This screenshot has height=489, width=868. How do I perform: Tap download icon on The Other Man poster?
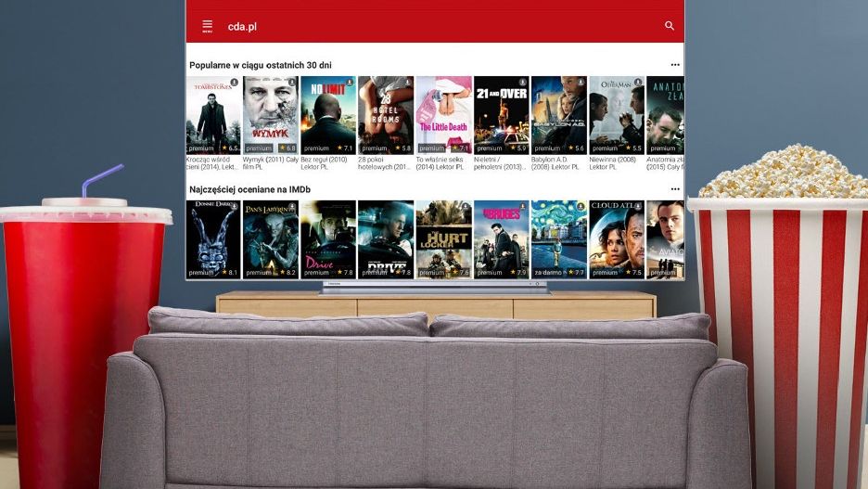(x=638, y=82)
